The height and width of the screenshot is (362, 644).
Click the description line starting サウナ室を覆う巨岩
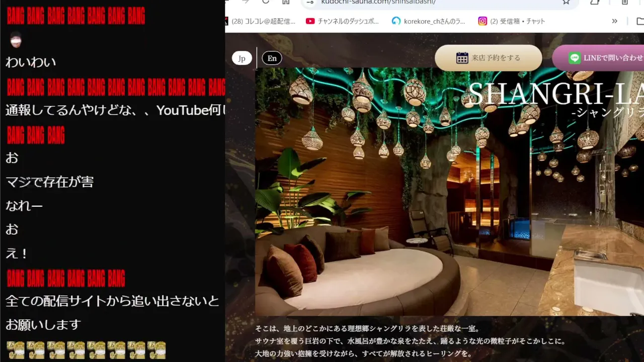[410, 341]
